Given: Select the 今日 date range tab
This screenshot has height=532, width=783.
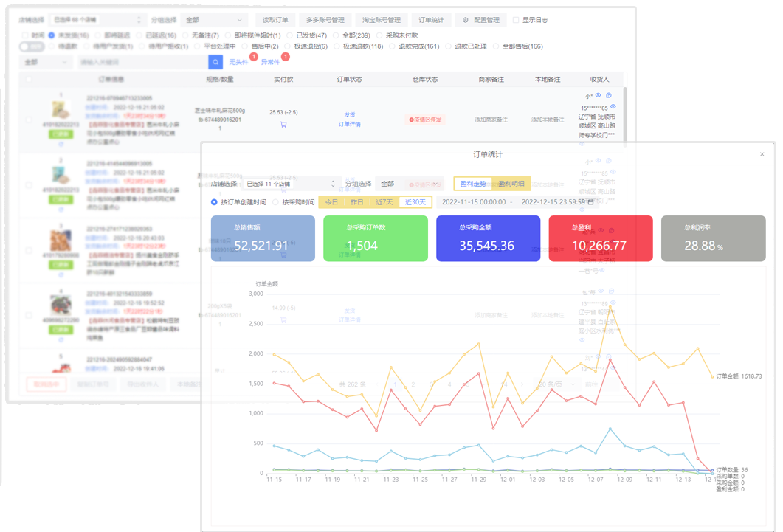Looking at the screenshot, I should tap(331, 202).
